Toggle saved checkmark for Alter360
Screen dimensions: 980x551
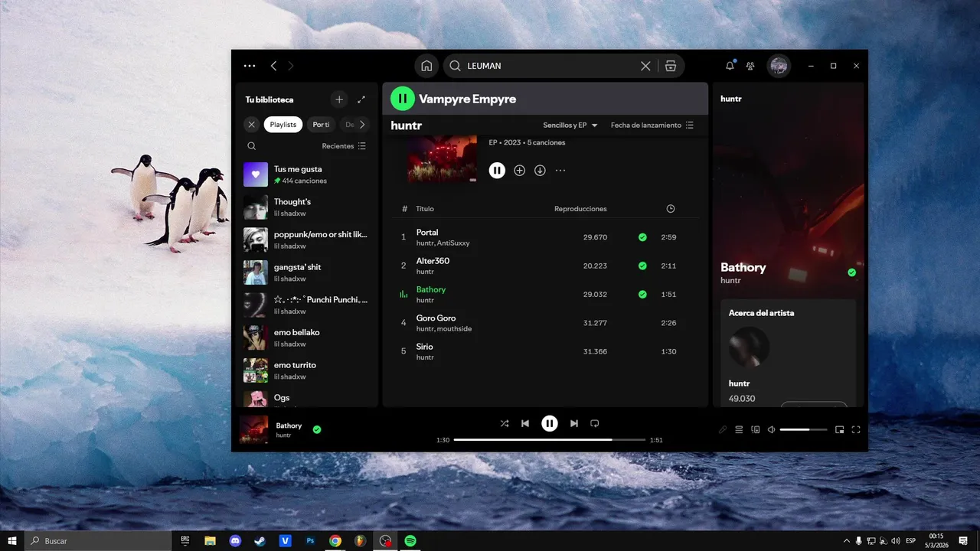click(x=642, y=266)
